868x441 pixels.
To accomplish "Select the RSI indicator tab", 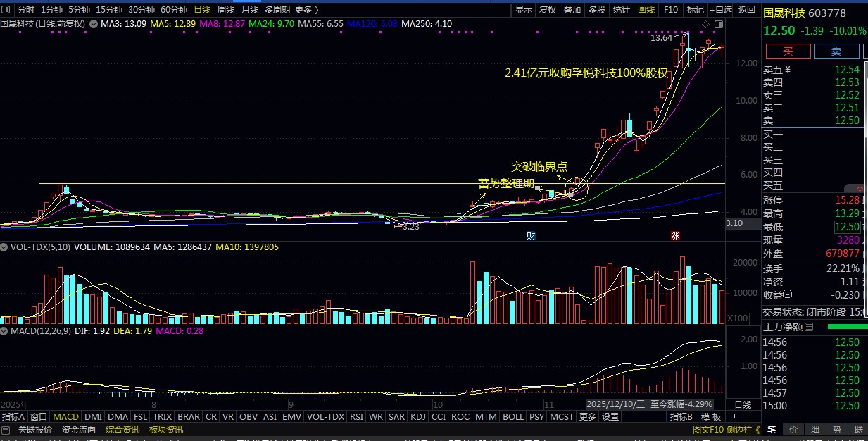I will click(x=357, y=417).
